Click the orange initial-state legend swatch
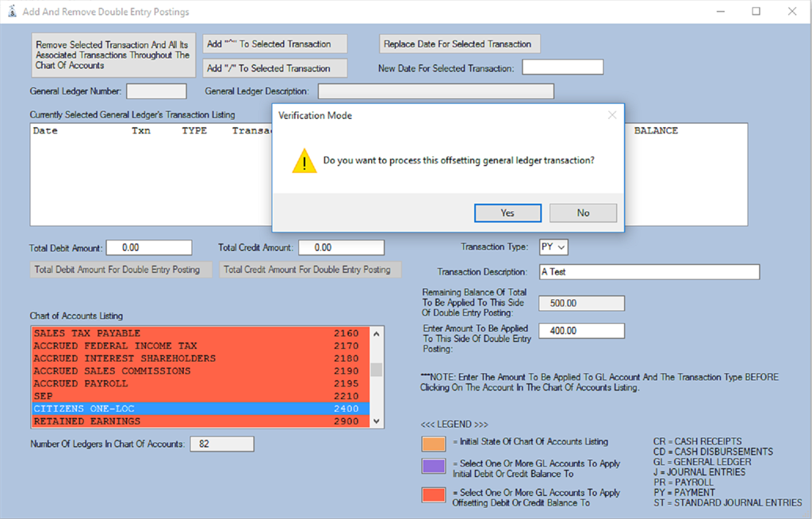812x519 pixels. [x=434, y=444]
